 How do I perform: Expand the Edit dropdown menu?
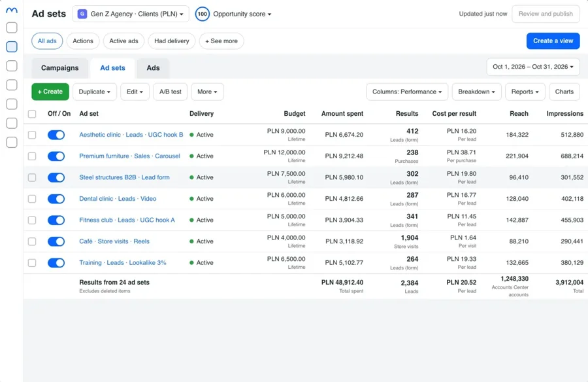[x=135, y=92]
